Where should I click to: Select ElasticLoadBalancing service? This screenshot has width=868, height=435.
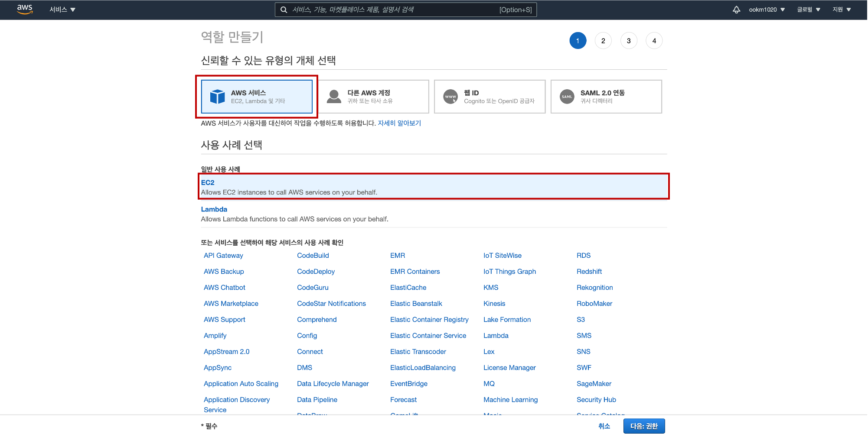coord(423,368)
